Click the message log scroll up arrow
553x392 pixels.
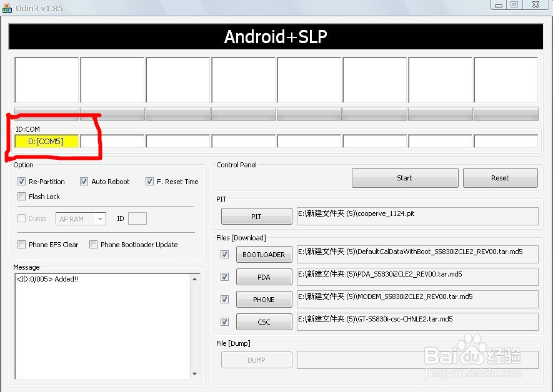pos(195,279)
